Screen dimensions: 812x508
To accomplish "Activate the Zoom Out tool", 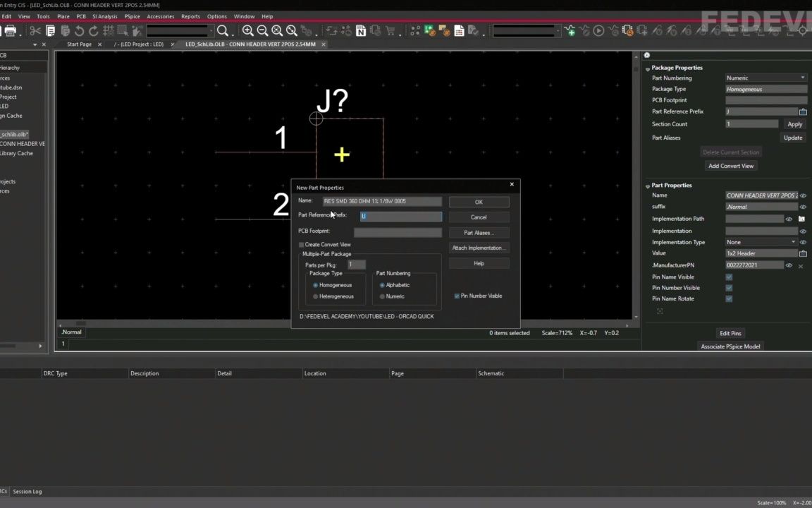I will [x=262, y=31].
